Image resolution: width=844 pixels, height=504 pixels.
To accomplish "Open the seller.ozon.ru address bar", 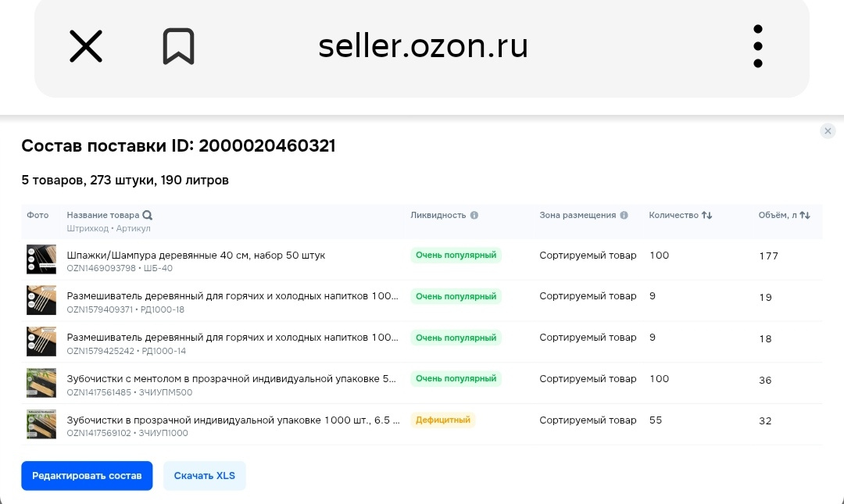I will click(423, 46).
